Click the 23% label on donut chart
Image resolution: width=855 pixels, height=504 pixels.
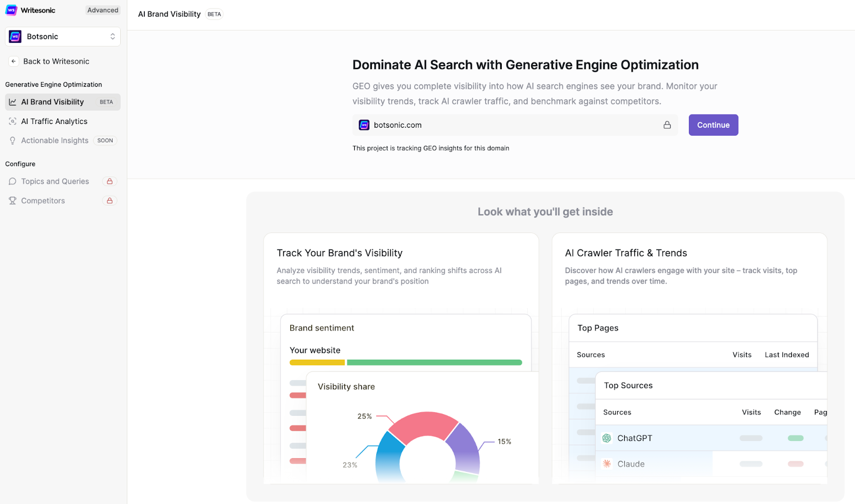click(350, 465)
